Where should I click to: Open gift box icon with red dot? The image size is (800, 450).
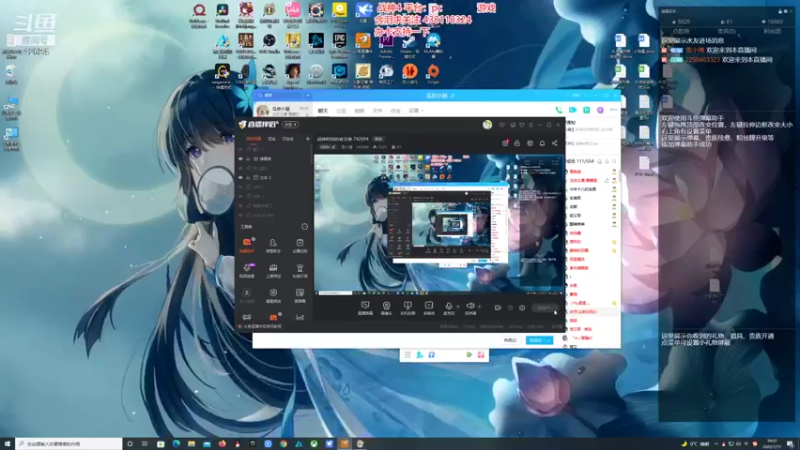click(x=505, y=143)
